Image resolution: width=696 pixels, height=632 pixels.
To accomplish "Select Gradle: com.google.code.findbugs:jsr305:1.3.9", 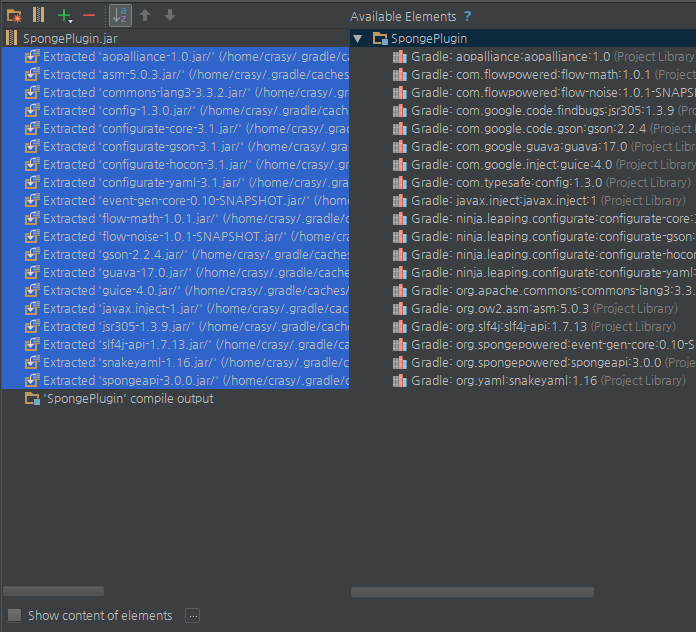I will pyautogui.click(x=544, y=111).
